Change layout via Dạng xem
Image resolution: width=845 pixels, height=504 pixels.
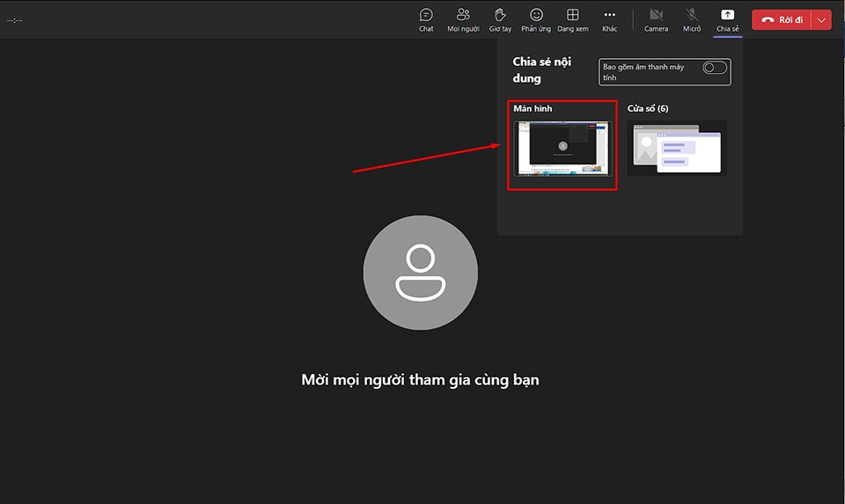coord(573,20)
